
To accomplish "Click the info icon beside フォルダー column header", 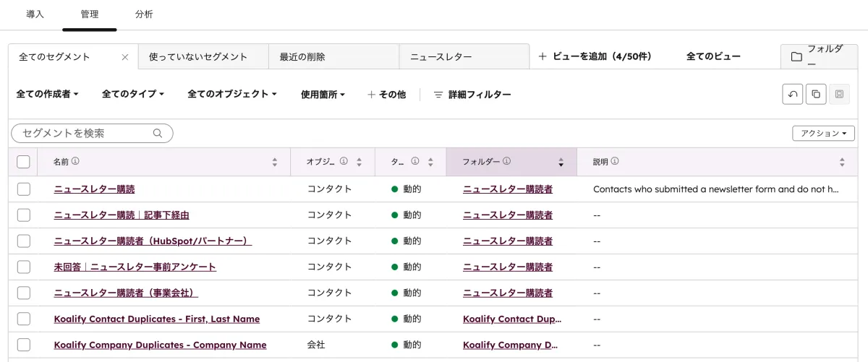I will coord(506,161).
